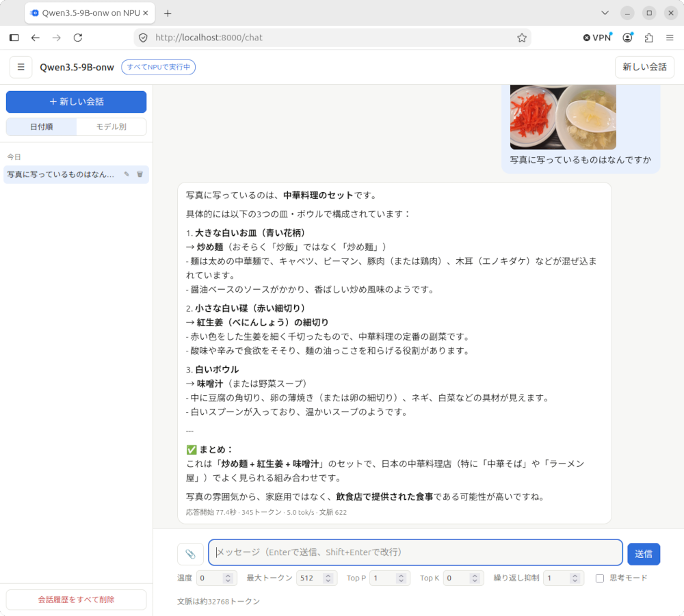
Task: Click the user message 写真に写っているものはなんですか
Action: (x=581, y=160)
